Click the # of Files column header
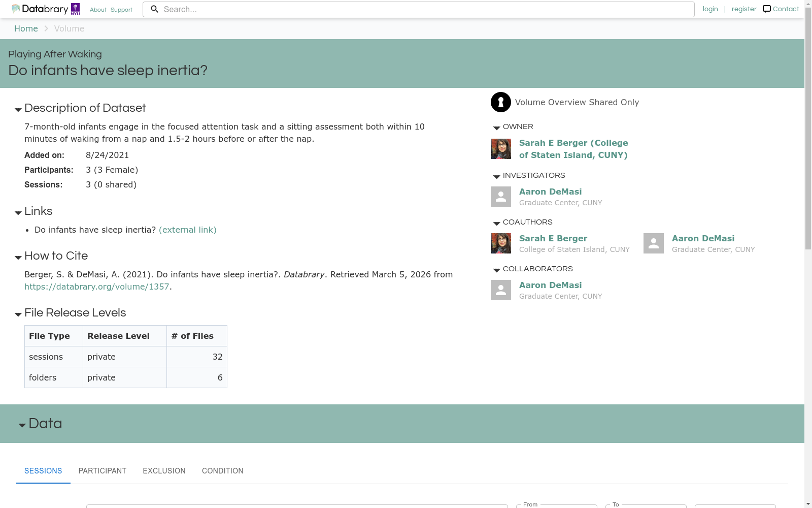 point(197,336)
